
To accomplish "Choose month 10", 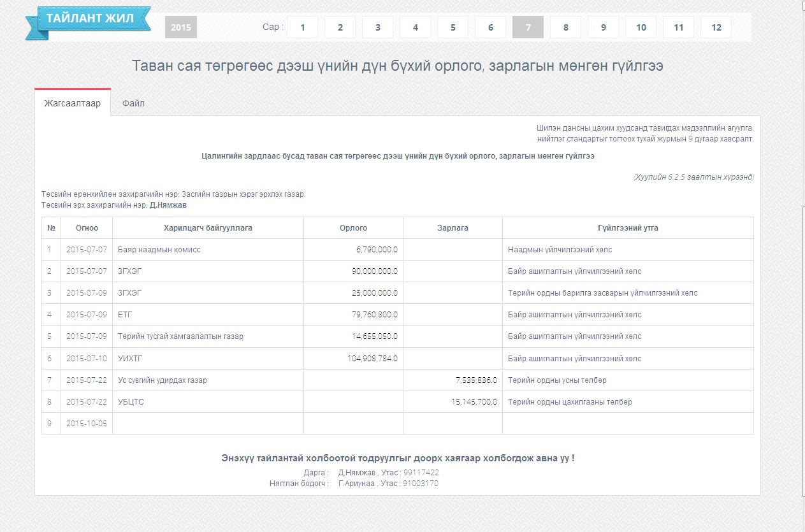I will tap(641, 27).
